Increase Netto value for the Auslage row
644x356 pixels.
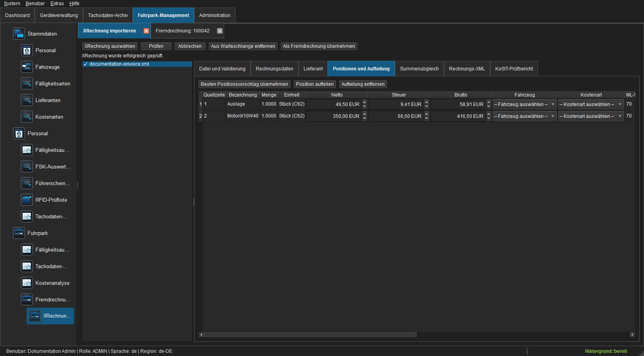(x=364, y=102)
